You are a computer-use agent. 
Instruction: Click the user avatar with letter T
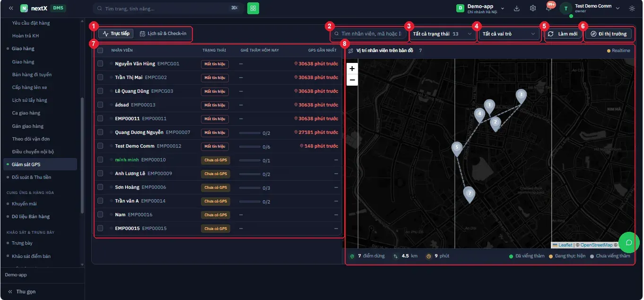566,9
